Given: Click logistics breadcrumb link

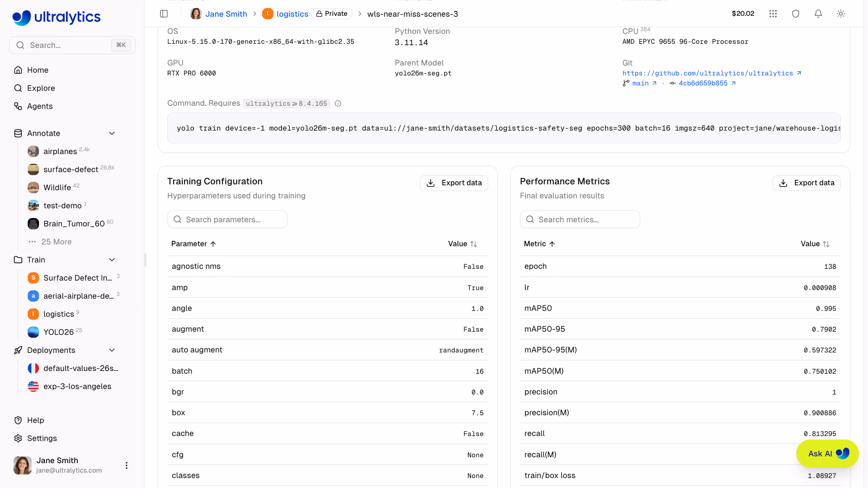Looking at the screenshot, I should pos(292,14).
